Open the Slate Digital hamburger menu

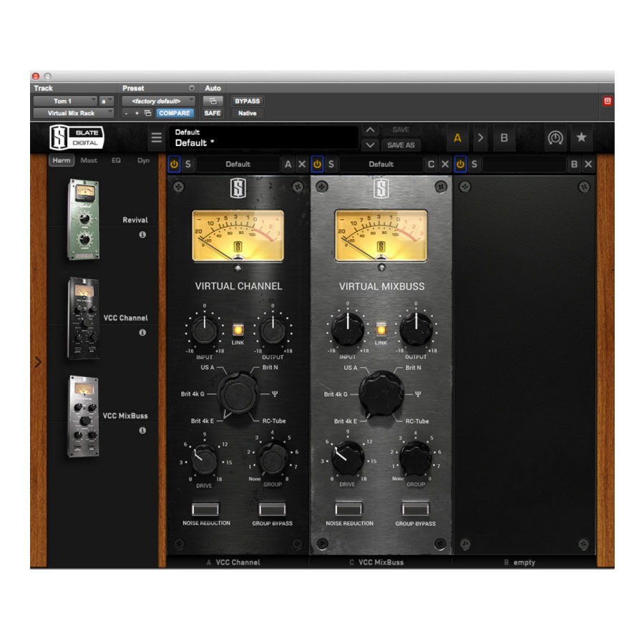pyautogui.click(x=157, y=137)
